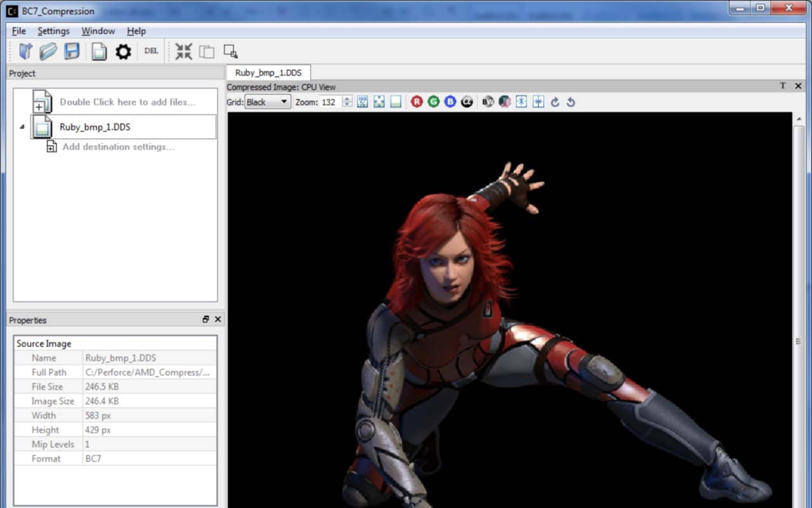This screenshot has height=508, width=812.
Task: Open the Settings menu
Action: click(x=53, y=31)
